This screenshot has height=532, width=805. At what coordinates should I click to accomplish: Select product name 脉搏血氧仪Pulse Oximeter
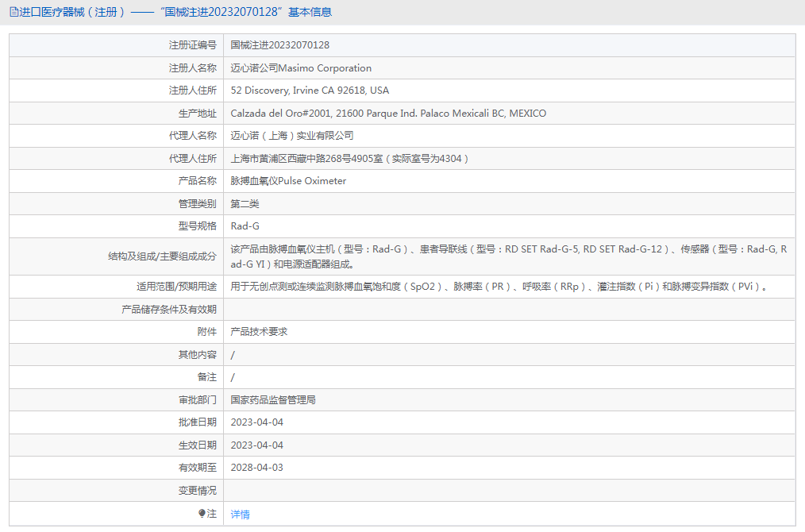(x=288, y=181)
